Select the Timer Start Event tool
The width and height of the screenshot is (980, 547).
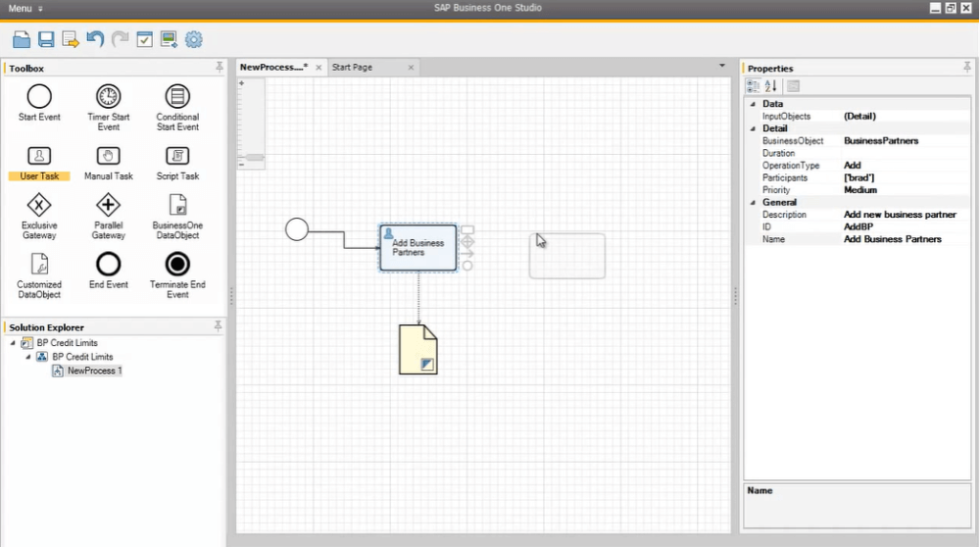108,108
